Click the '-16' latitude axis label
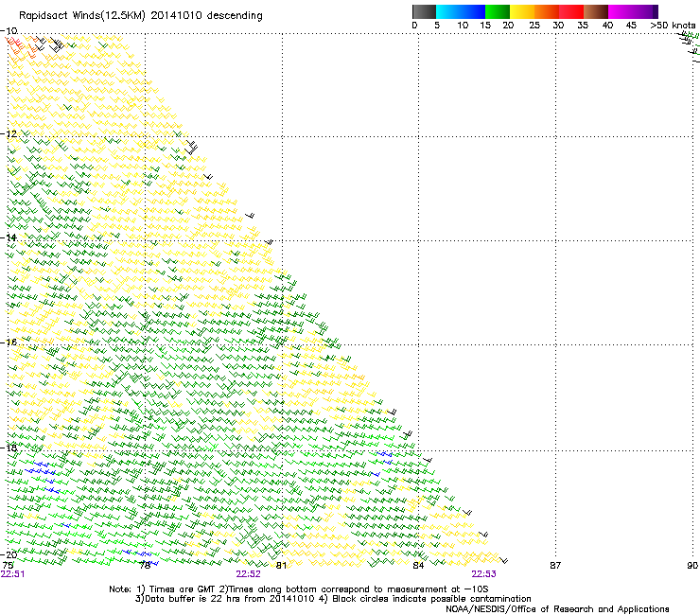This screenshot has height=615, width=700. (x=9, y=343)
